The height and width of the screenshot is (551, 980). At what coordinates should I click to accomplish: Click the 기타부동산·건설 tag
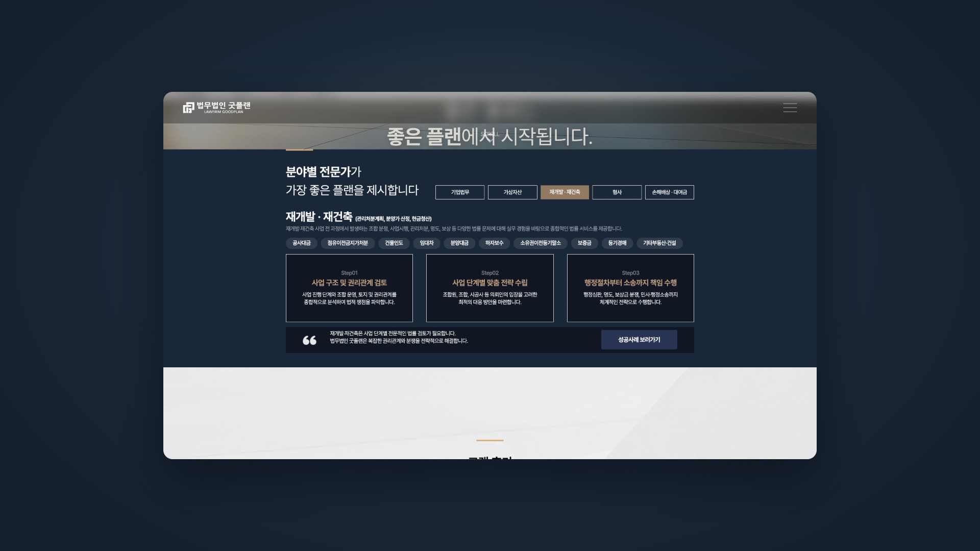659,243
